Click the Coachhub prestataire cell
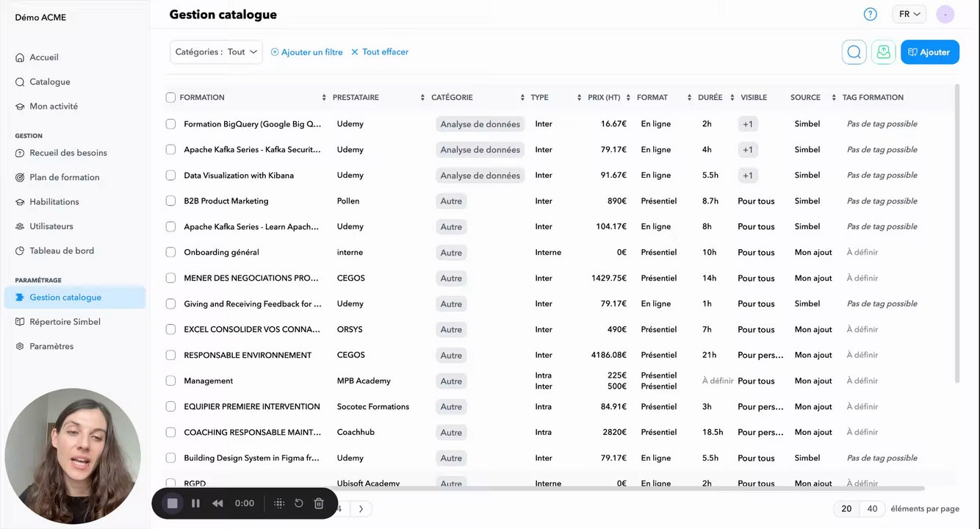The height and width of the screenshot is (529, 980). (x=356, y=433)
